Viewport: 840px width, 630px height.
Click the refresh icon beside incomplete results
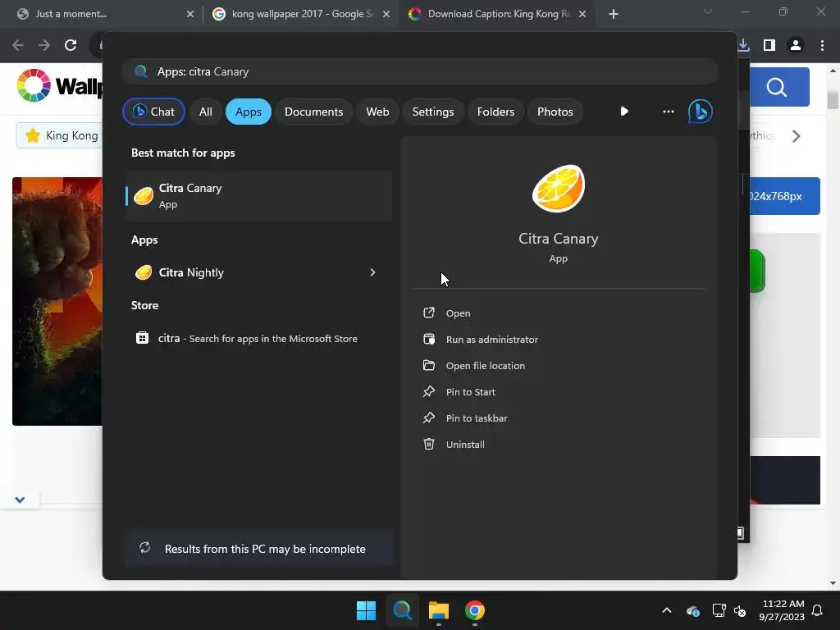click(x=144, y=548)
